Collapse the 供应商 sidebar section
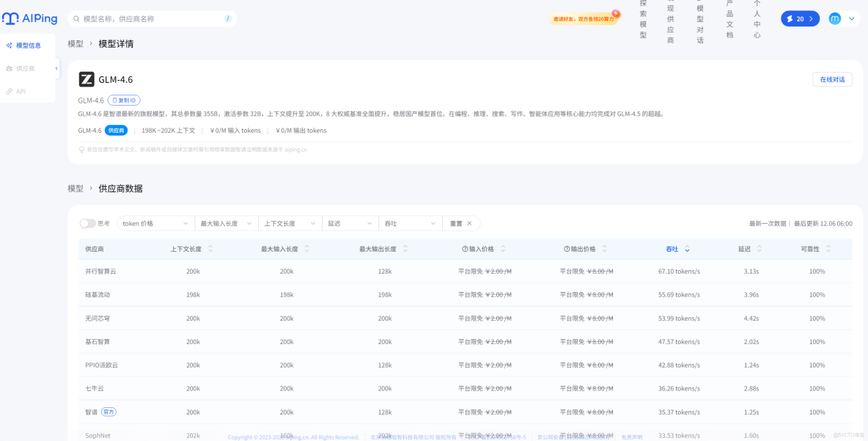Screen dimensions: 868x441 pyautogui.click(x=56, y=68)
